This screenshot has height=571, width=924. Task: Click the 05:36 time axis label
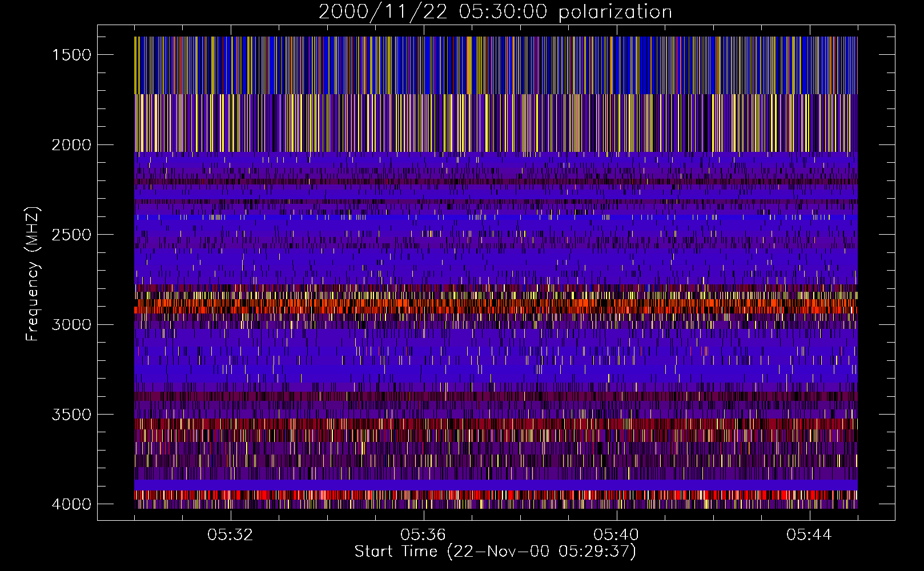(x=423, y=535)
